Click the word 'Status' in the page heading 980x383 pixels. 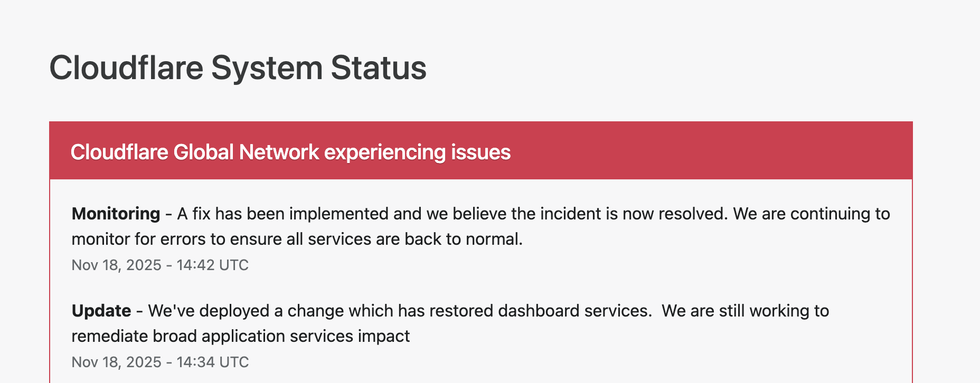pos(379,68)
